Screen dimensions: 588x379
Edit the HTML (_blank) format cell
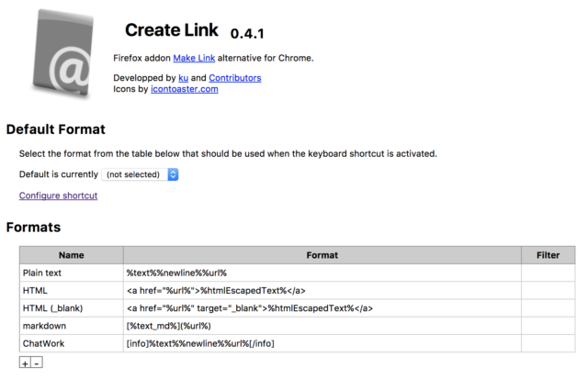322,308
